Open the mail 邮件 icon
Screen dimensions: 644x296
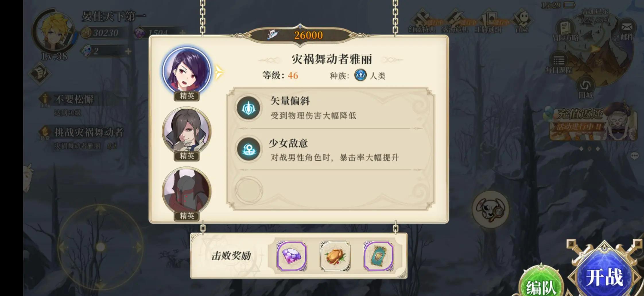pyautogui.click(x=627, y=30)
